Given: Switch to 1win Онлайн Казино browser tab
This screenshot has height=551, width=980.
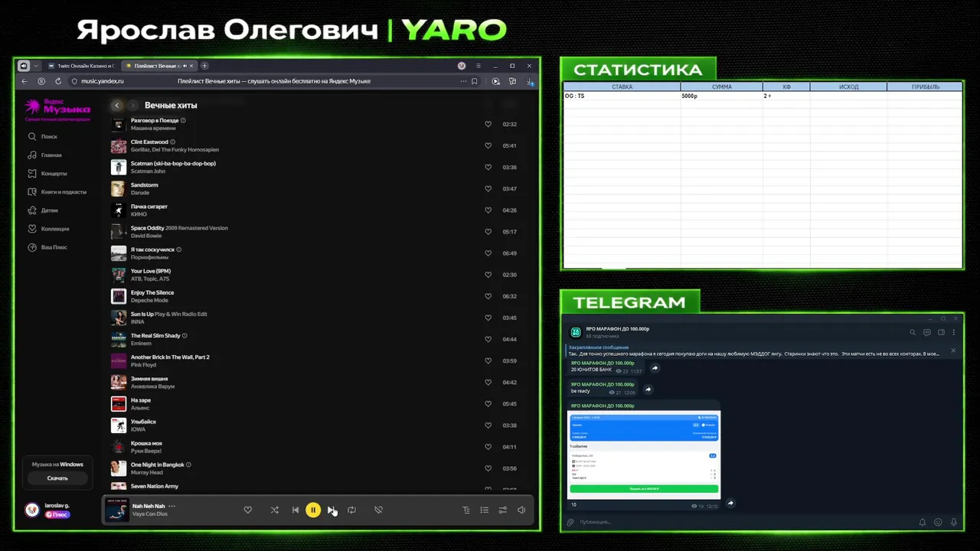Looking at the screenshot, I should [x=81, y=66].
